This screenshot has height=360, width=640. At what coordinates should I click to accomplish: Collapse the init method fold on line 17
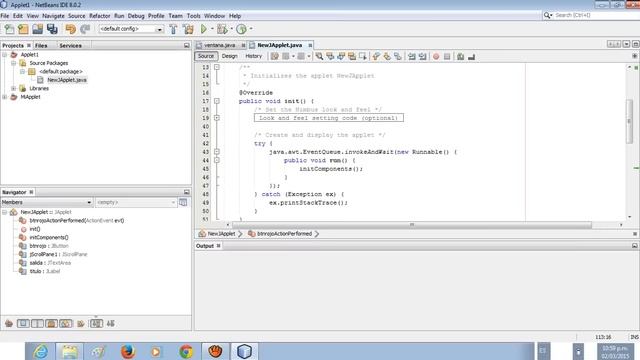tap(217, 101)
